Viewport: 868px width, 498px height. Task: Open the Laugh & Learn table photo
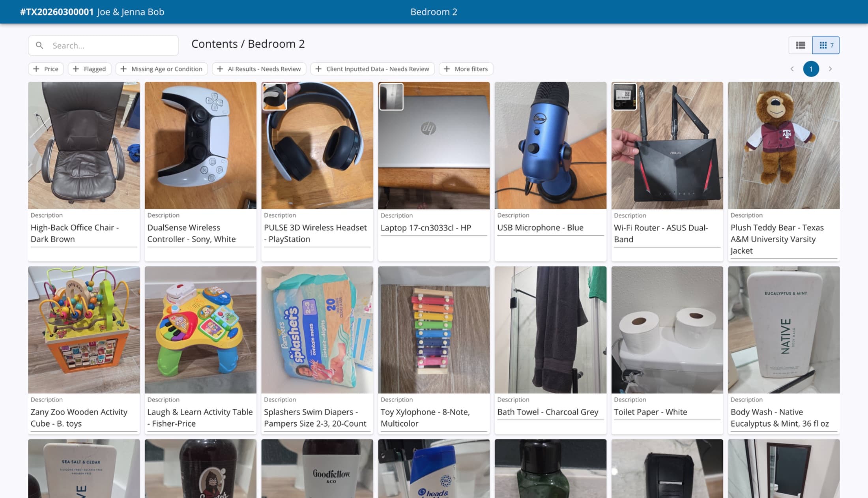coord(200,330)
